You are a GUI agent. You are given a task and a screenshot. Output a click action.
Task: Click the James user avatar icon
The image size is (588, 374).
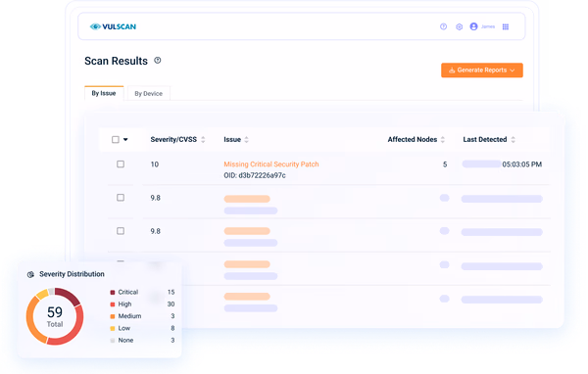[x=473, y=26]
